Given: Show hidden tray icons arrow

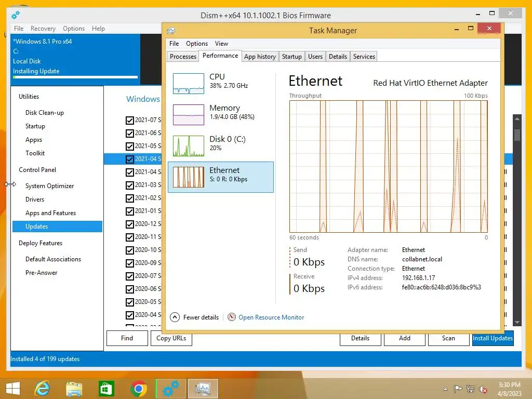Looking at the screenshot, I should (445, 389).
